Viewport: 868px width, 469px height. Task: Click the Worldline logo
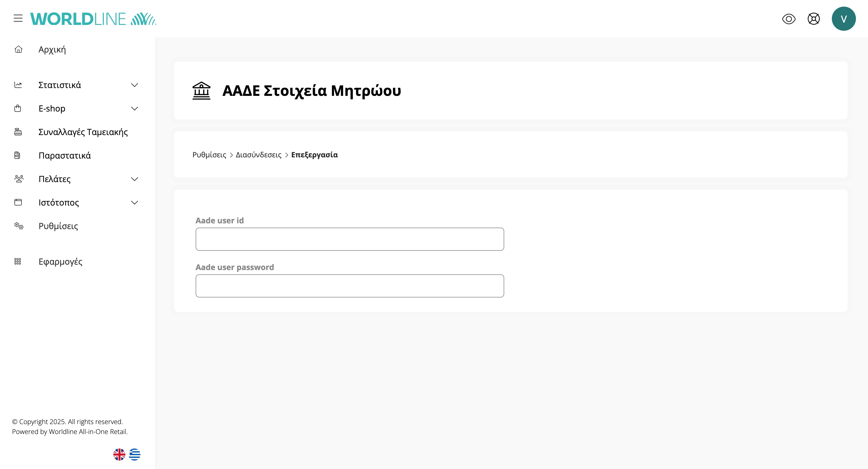93,19
